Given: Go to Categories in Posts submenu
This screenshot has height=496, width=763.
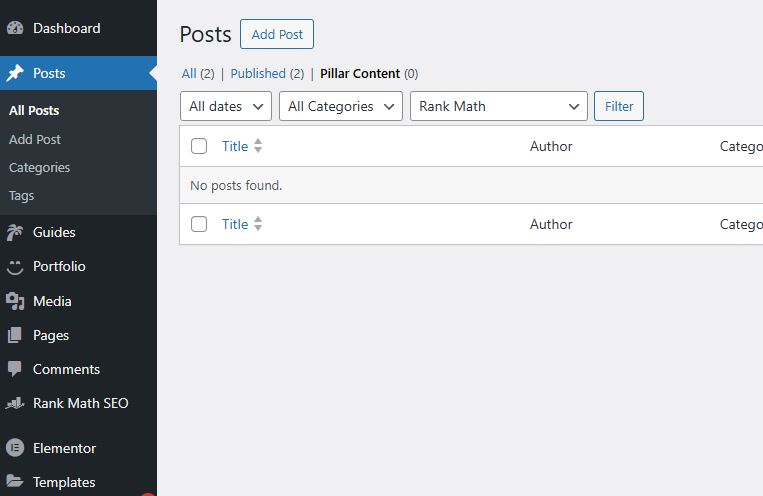Looking at the screenshot, I should pyautogui.click(x=39, y=167).
